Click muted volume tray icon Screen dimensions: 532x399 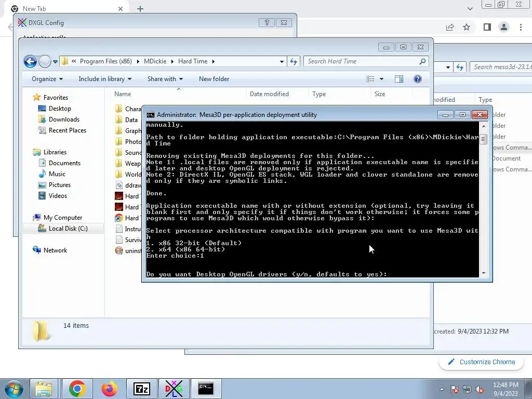tap(480, 389)
